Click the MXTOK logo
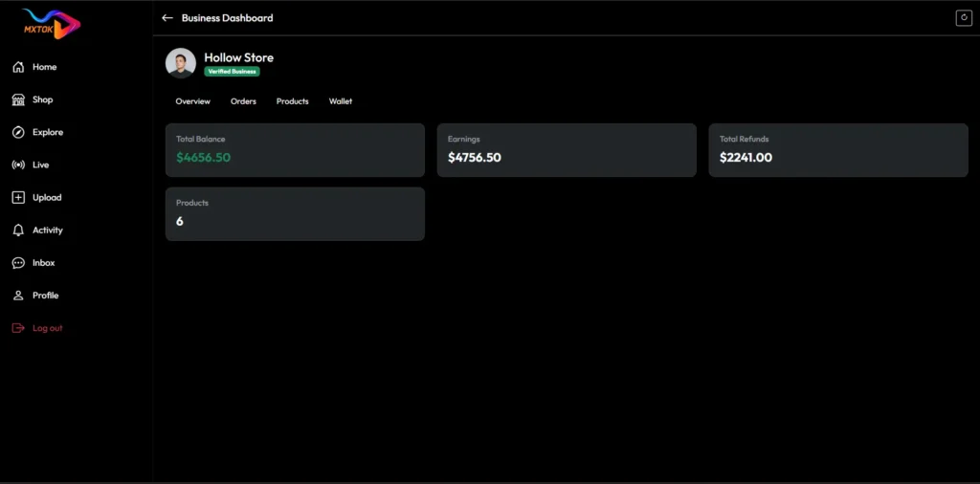 [x=52, y=24]
